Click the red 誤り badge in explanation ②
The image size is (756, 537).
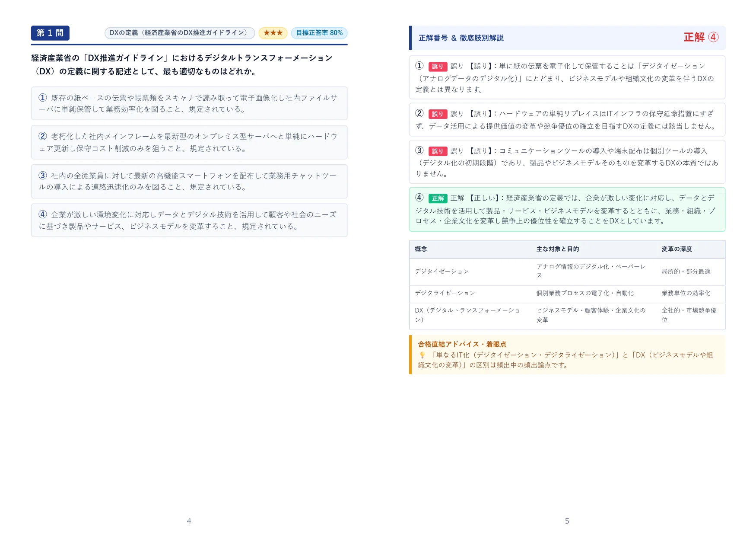click(x=438, y=114)
